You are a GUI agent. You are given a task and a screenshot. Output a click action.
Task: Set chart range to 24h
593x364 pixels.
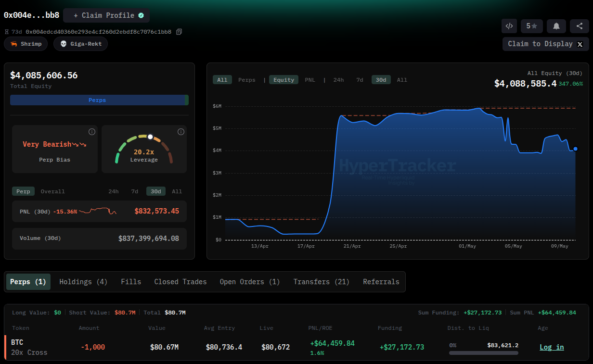339,80
